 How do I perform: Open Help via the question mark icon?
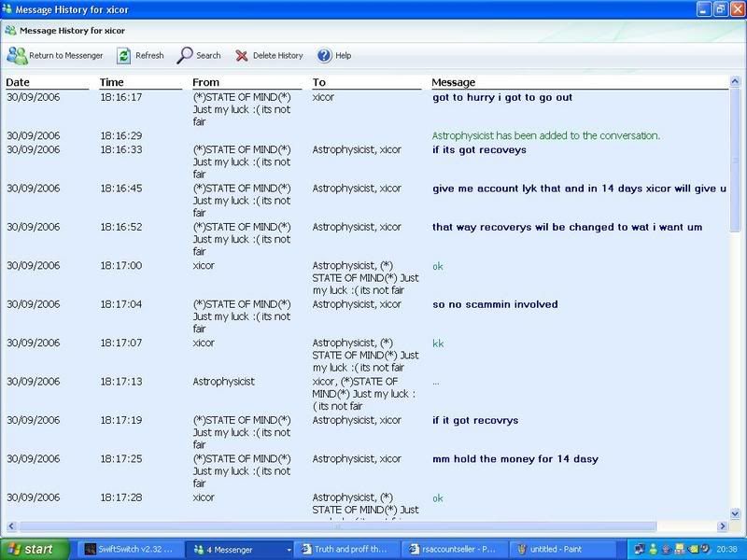click(x=324, y=55)
